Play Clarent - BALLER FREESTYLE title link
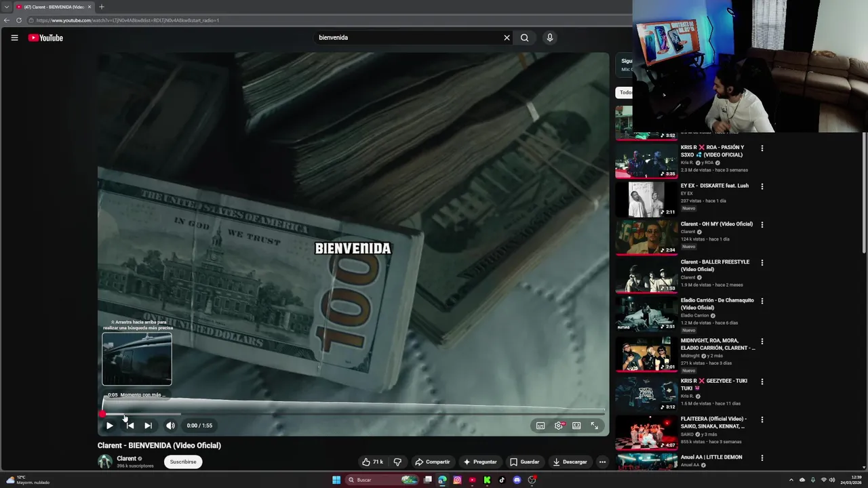The height and width of the screenshot is (488, 868). [715, 266]
